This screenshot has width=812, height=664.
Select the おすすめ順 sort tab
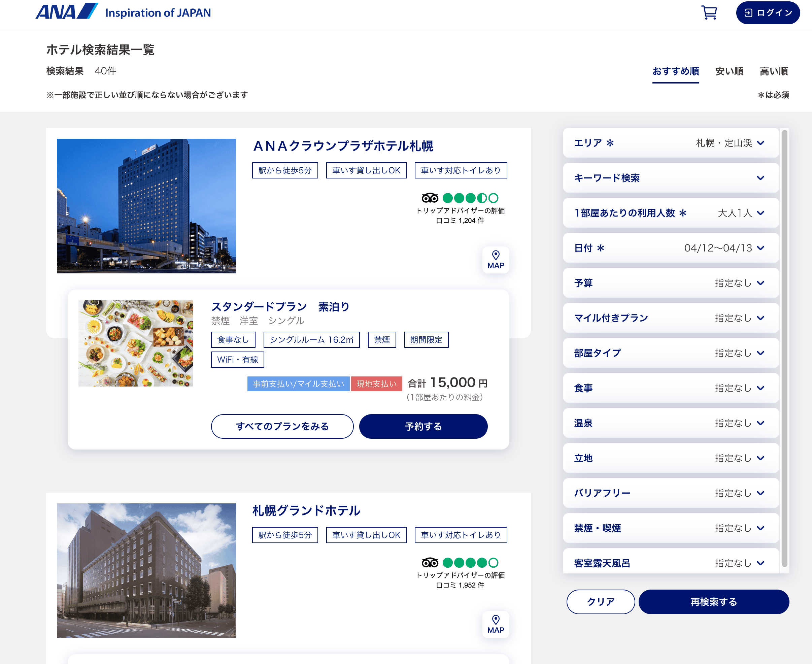(x=675, y=71)
